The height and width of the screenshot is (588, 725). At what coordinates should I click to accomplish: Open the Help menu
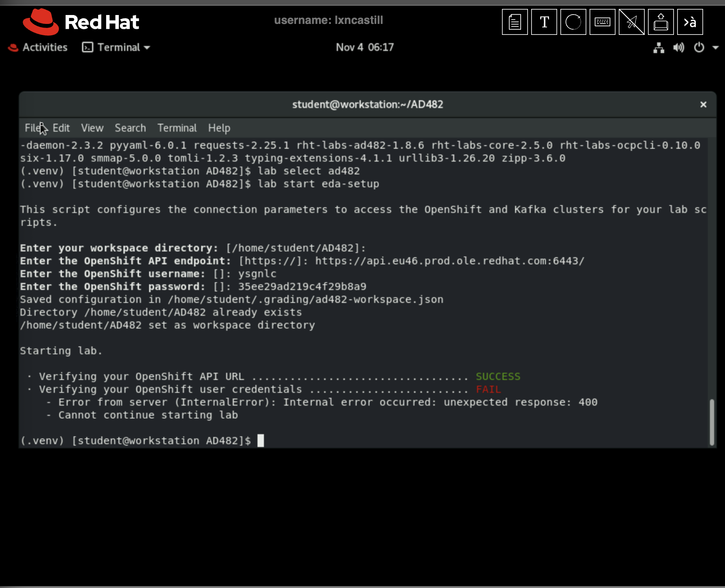pos(219,128)
